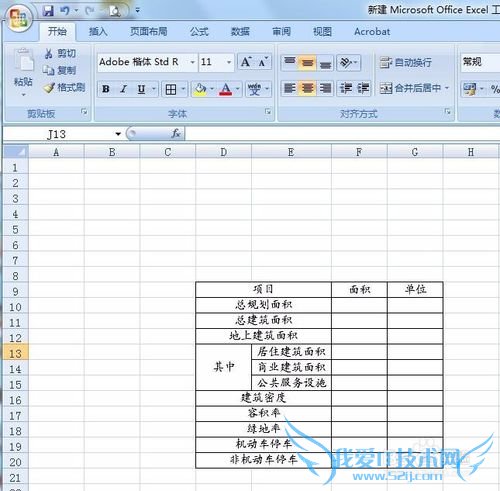
Task: Open the 合并后居中 dropdown arrow
Action: click(447, 88)
